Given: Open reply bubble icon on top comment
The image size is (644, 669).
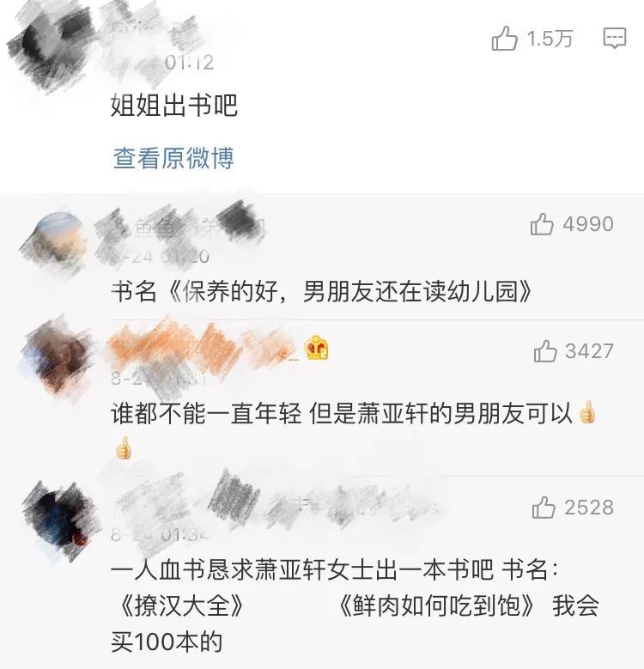Looking at the screenshot, I should tap(615, 39).
